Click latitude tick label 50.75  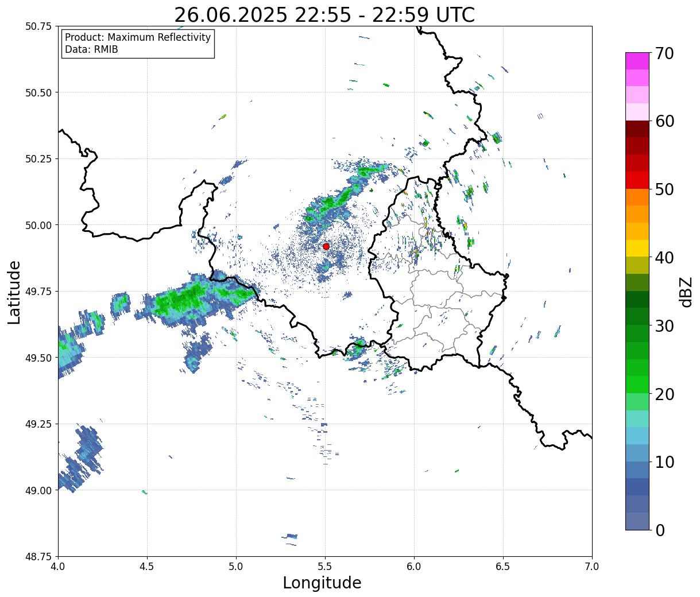pyautogui.click(x=38, y=26)
